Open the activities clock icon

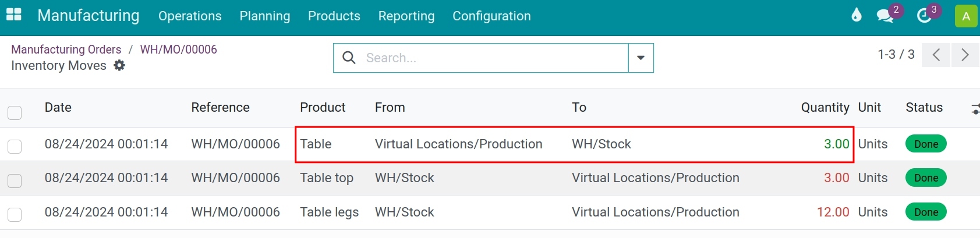tap(924, 16)
